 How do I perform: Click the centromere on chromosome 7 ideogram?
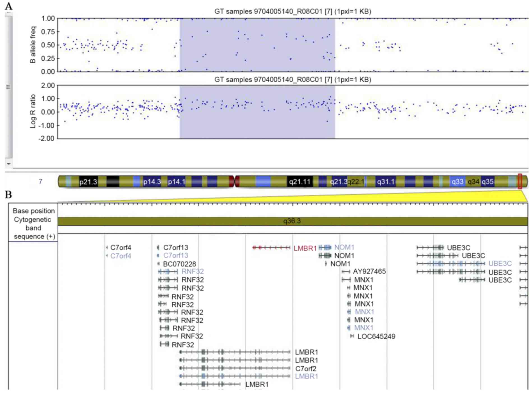point(234,181)
